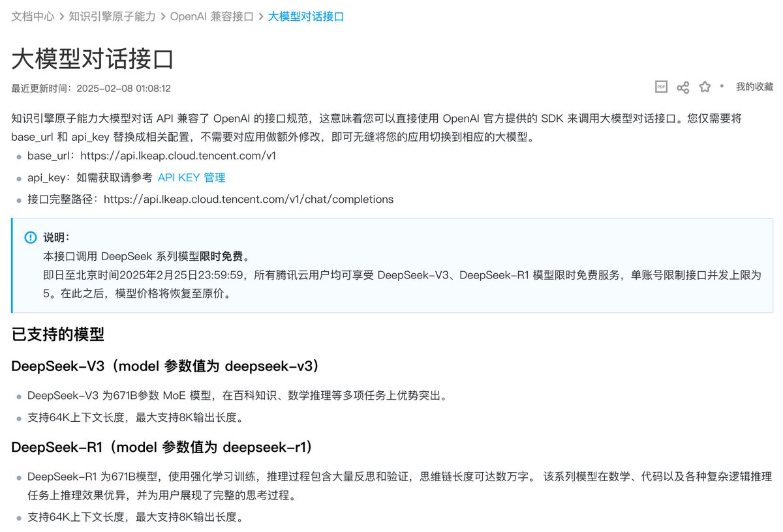Click the share icon
Screen dimensions: 783x532
click(683, 87)
